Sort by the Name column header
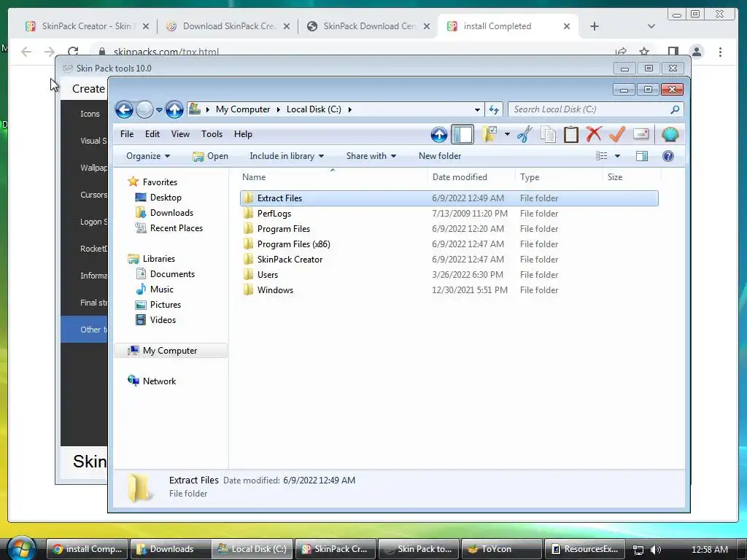747x560 pixels. [x=333, y=177]
